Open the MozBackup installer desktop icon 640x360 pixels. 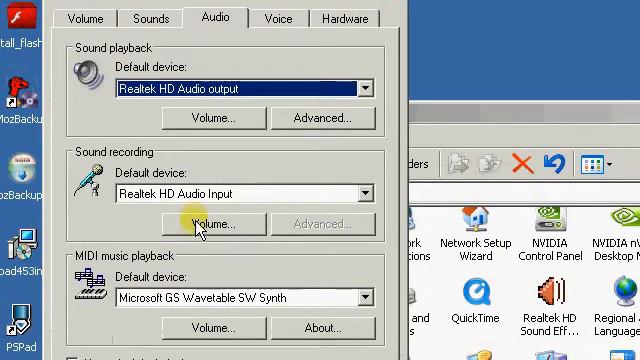(x=20, y=176)
